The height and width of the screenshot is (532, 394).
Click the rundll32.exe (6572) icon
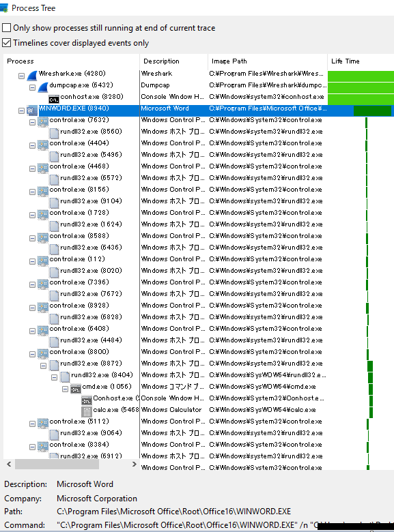[54, 180]
